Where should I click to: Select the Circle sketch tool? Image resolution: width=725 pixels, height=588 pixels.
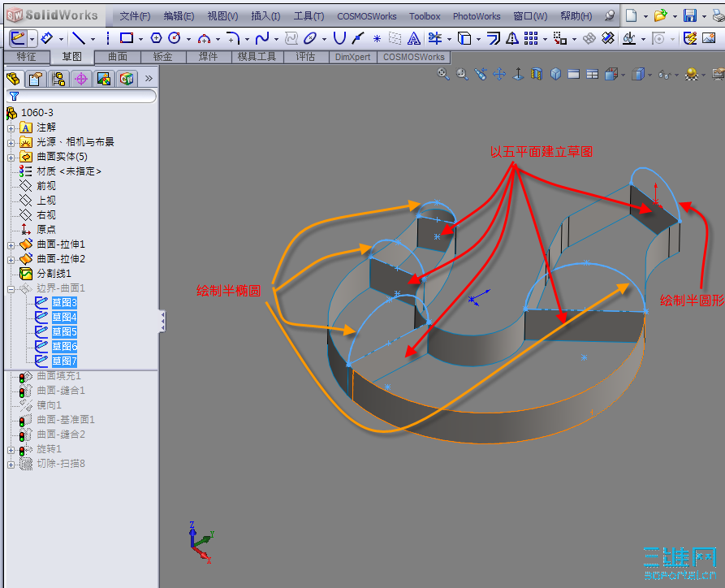click(x=175, y=38)
